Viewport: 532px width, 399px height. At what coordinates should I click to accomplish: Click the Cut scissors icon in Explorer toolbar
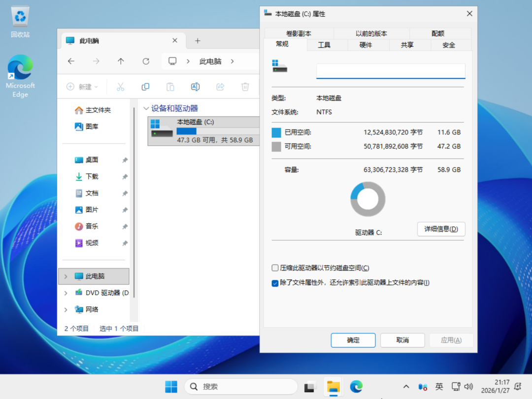tap(121, 87)
